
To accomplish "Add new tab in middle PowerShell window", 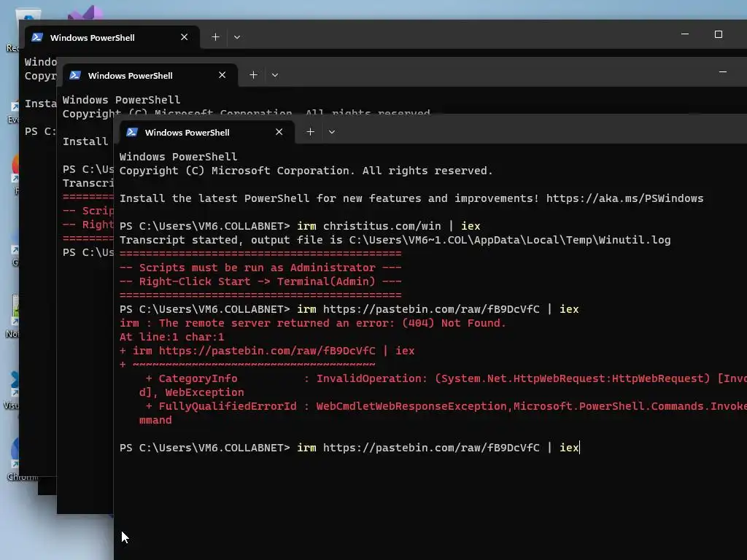I will point(253,75).
